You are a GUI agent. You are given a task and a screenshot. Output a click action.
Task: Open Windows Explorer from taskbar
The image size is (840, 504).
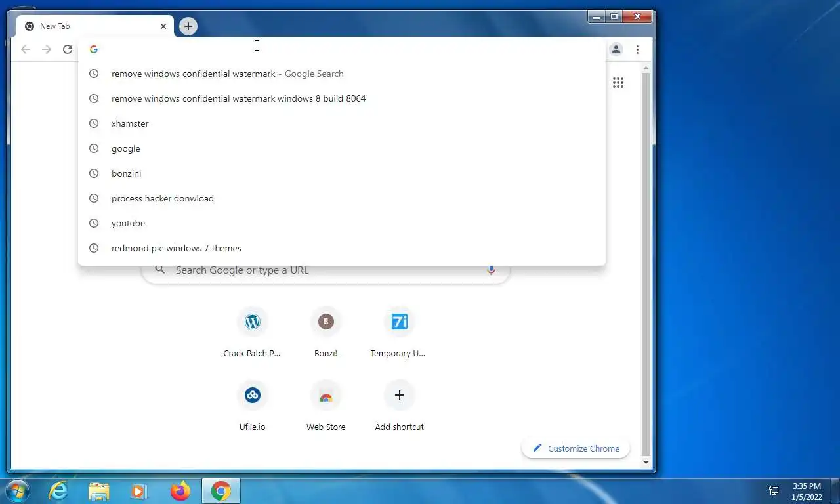point(99,491)
